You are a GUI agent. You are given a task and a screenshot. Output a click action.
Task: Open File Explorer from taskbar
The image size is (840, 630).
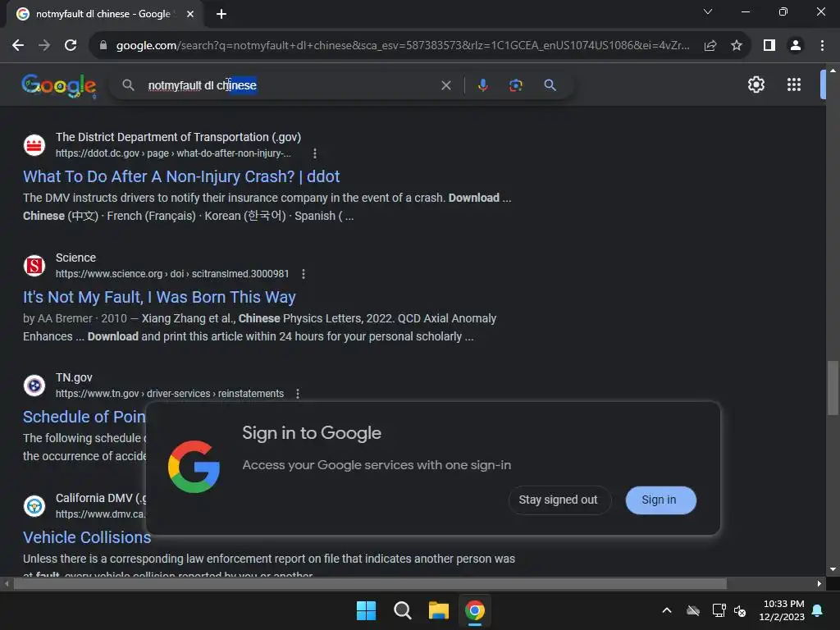point(438,610)
